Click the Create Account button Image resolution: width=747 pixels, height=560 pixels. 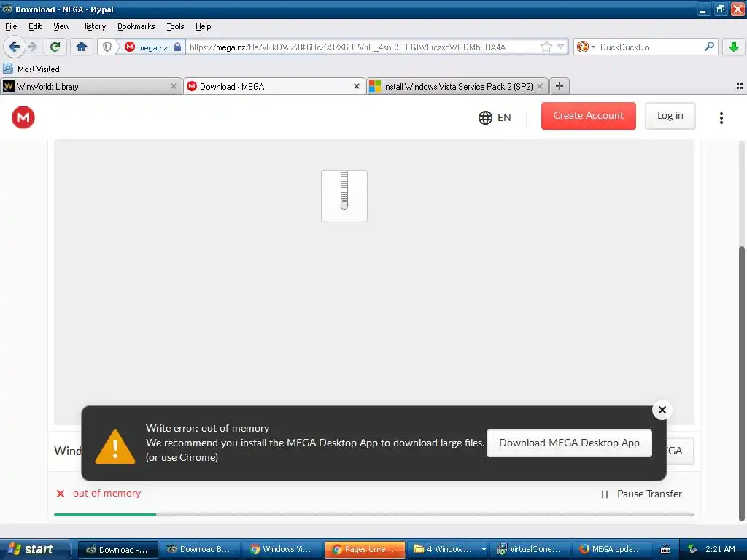tap(589, 116)
